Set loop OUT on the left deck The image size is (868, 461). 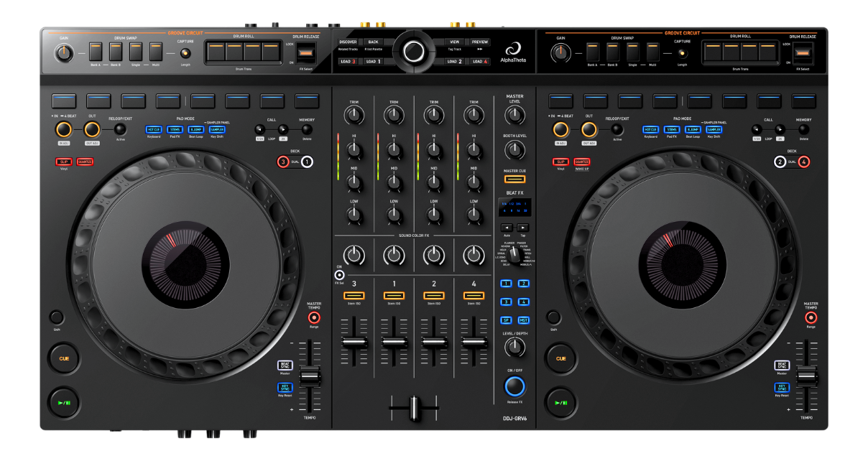pos(92,129)
